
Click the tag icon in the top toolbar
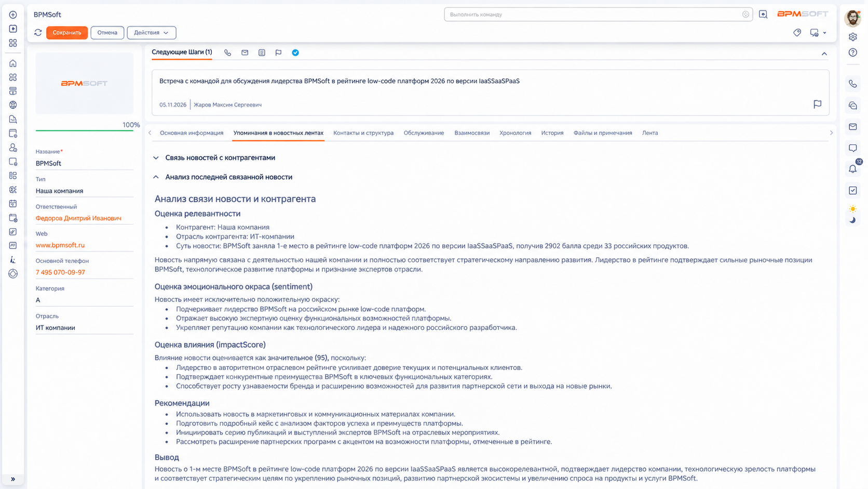797,33
